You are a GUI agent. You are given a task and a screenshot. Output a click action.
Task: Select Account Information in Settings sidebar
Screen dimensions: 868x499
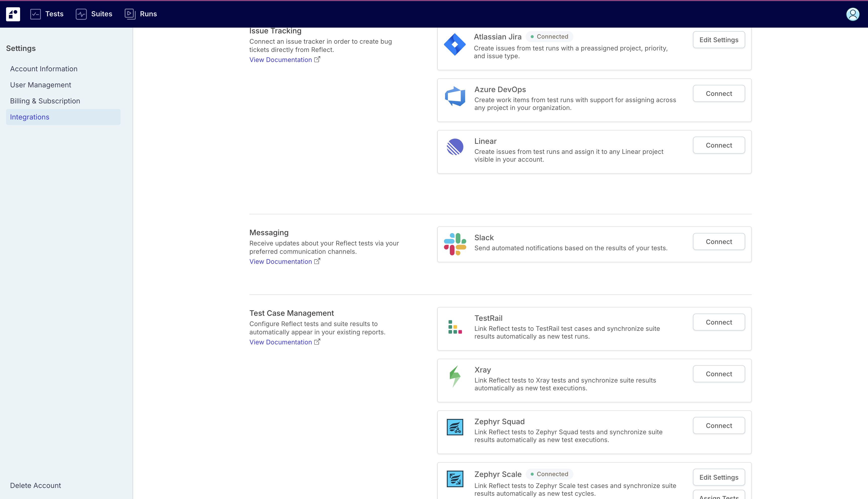click(43, 69)
